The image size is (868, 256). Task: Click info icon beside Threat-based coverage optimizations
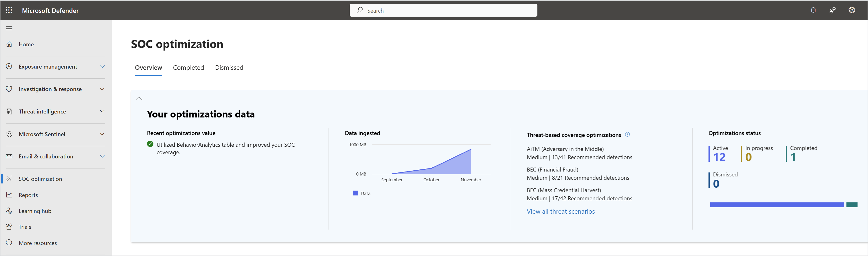click(x=627, y=135)
